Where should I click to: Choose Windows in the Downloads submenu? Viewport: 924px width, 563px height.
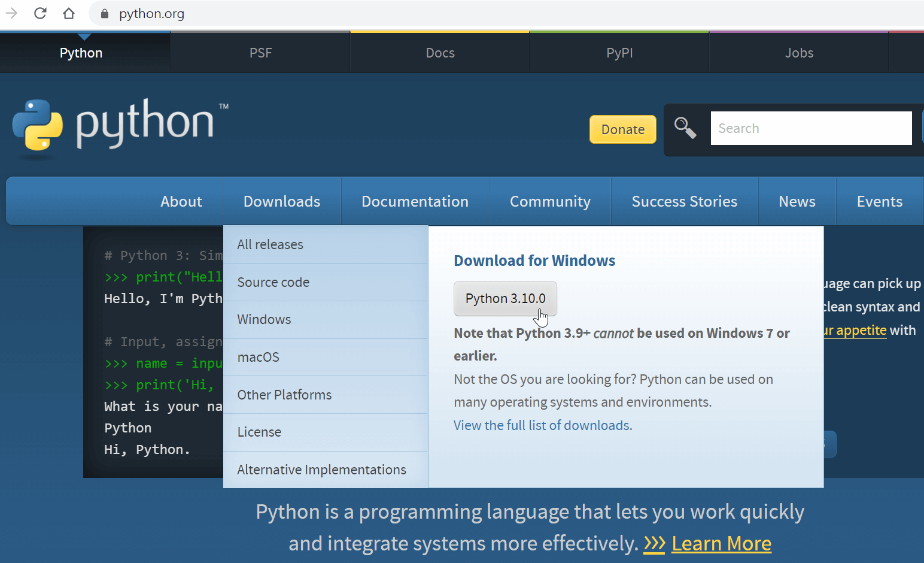pyautogui.click(x=326, y=319)
